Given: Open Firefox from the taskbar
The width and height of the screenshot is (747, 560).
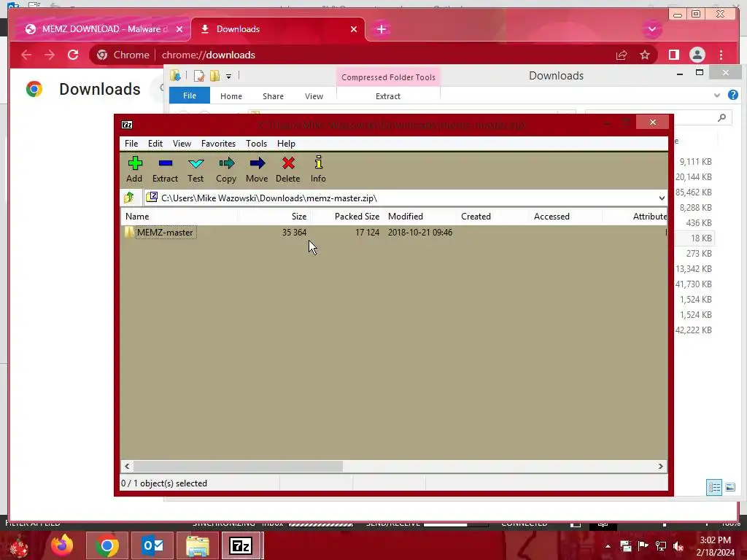Looking at the screenshot, I should [63, 545].
